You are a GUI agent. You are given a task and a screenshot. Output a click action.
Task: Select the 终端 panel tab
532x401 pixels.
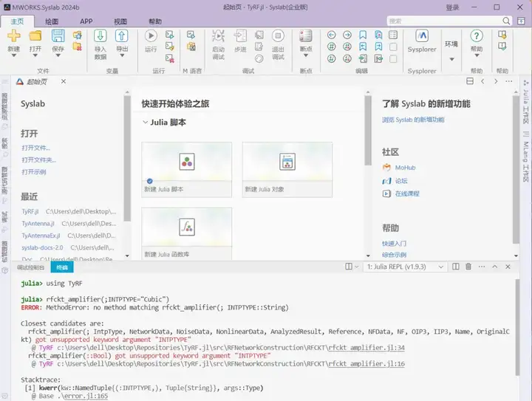pos(62,267)
